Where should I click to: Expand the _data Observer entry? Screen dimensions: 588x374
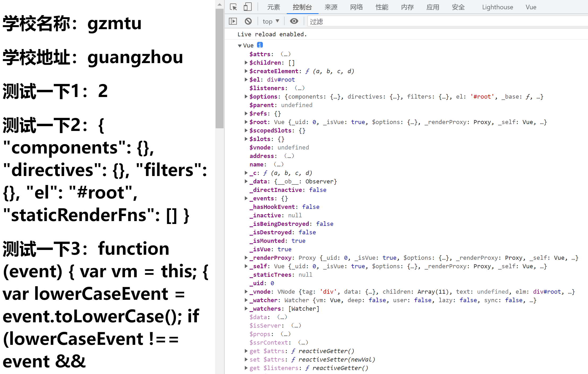[x=246, y=181]
